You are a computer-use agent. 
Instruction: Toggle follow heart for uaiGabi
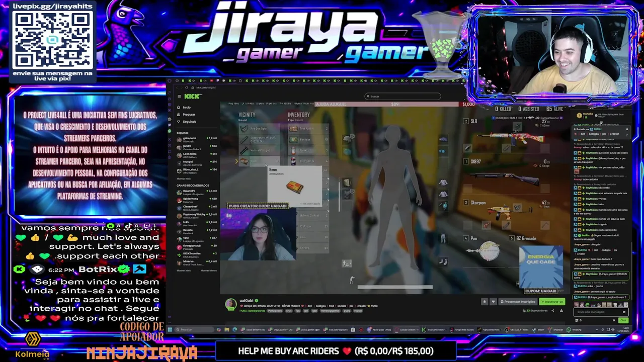494,301
